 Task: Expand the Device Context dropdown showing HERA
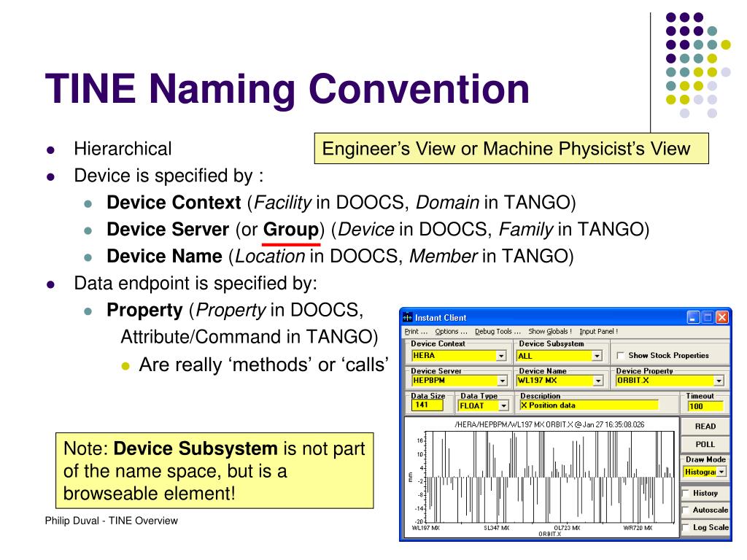pyautogui.click(x=501, y=356)
